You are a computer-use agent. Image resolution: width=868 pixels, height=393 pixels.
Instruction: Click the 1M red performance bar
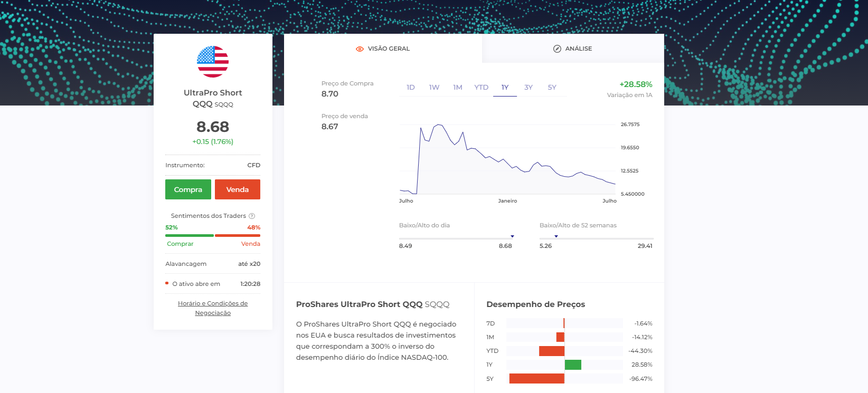coord(560,337)
